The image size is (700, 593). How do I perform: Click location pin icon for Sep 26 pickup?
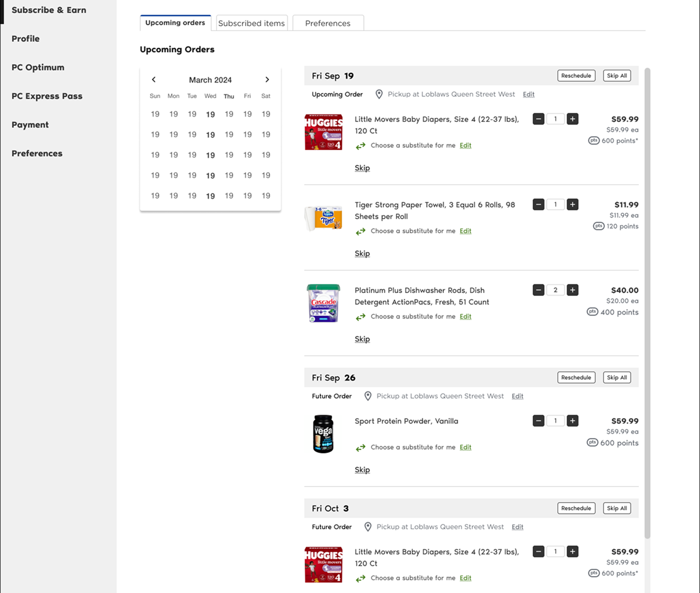point(368,396)
